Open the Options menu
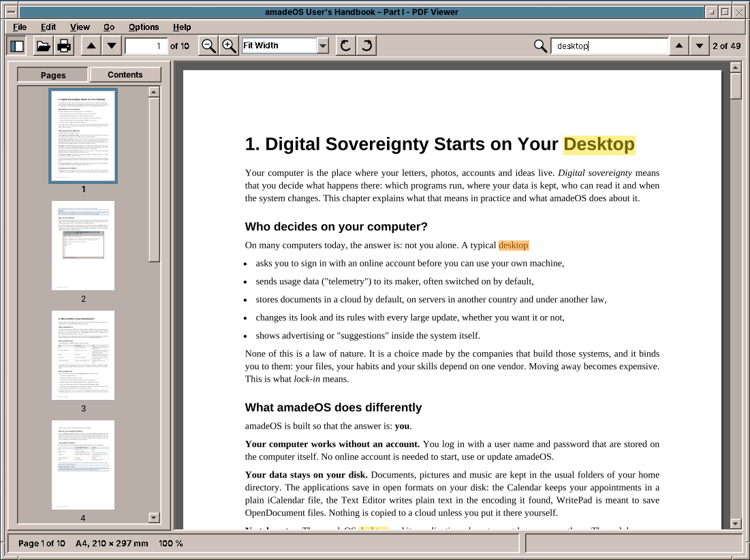 144,27
